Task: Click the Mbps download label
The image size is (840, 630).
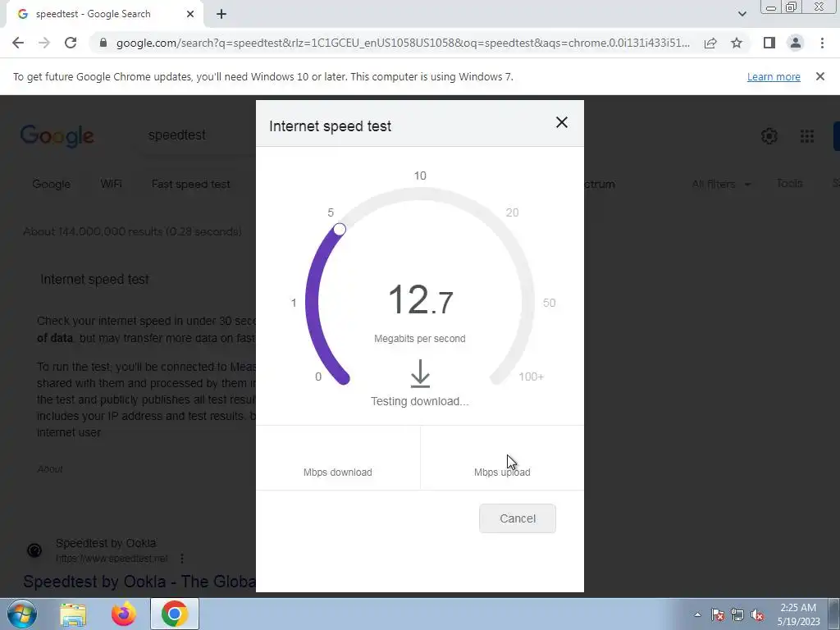Action: tap(337, 472)
